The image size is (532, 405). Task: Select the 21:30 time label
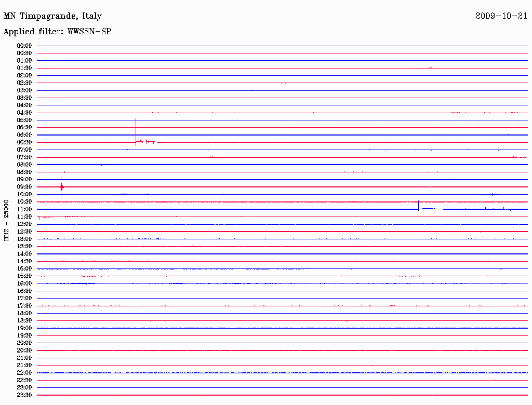[x=24, y=366]
